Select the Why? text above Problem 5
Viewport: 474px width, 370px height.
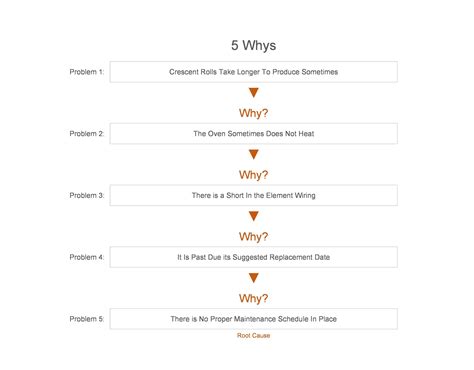pos(253,298)
